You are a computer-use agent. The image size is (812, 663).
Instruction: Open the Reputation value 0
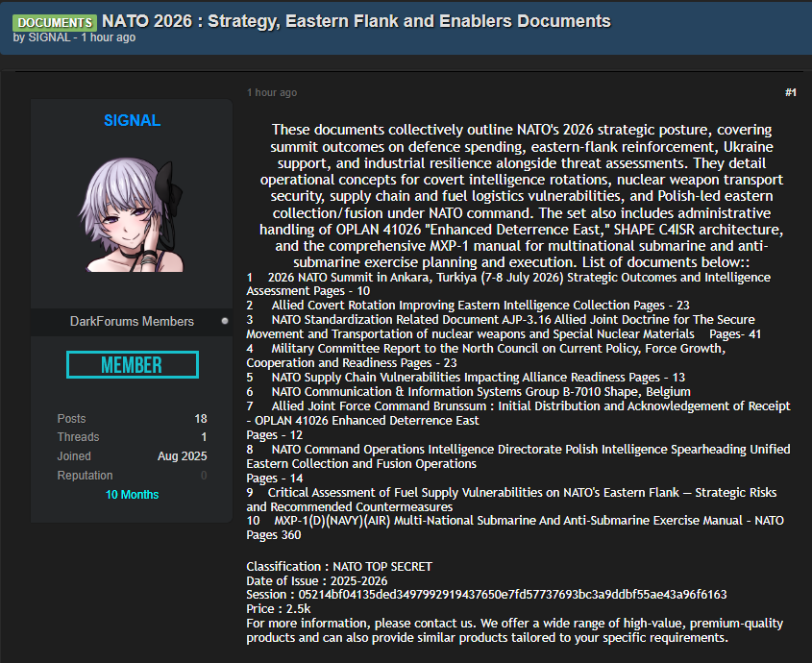pos(204,476)
